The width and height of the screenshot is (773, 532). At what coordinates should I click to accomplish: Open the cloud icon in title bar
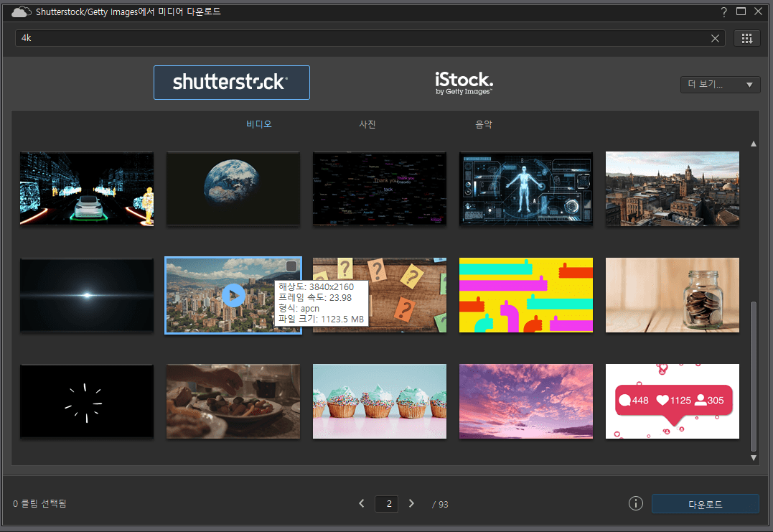point(22,11)
